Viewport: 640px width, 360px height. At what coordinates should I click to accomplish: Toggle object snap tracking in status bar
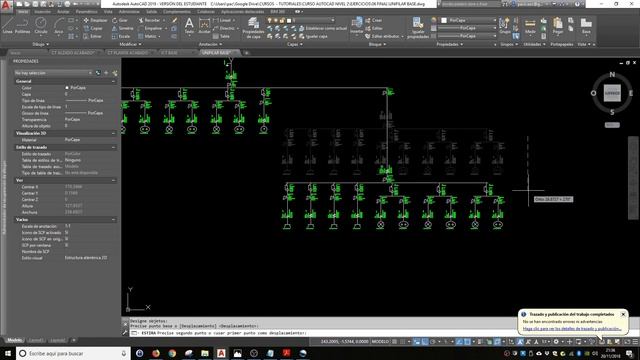pyautogui.click(x=460, y=342)
